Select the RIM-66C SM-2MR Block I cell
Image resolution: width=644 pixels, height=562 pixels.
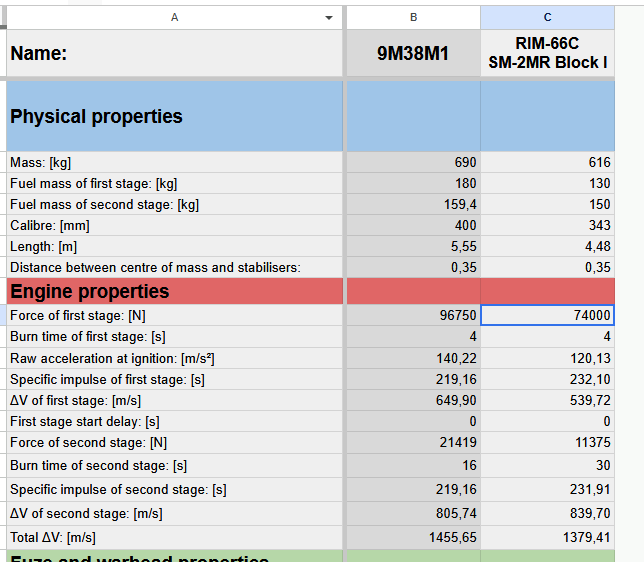tap(547, 53)
